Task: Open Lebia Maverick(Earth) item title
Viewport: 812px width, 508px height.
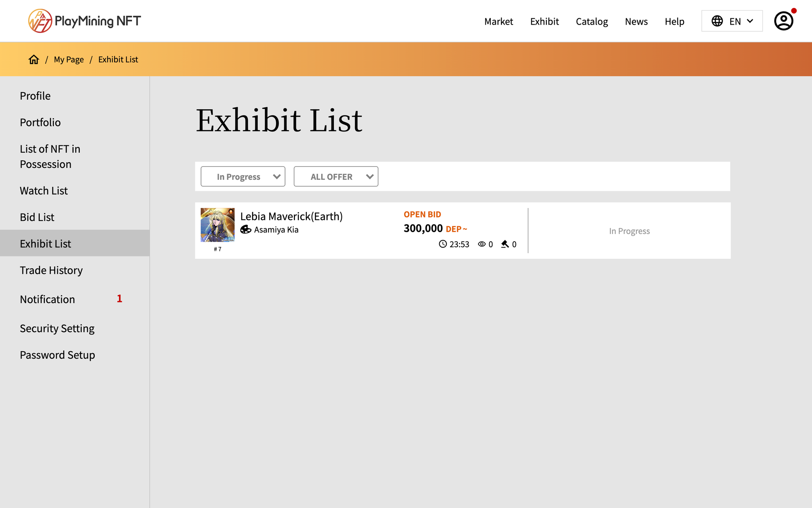Action: (x=291, y=216)
